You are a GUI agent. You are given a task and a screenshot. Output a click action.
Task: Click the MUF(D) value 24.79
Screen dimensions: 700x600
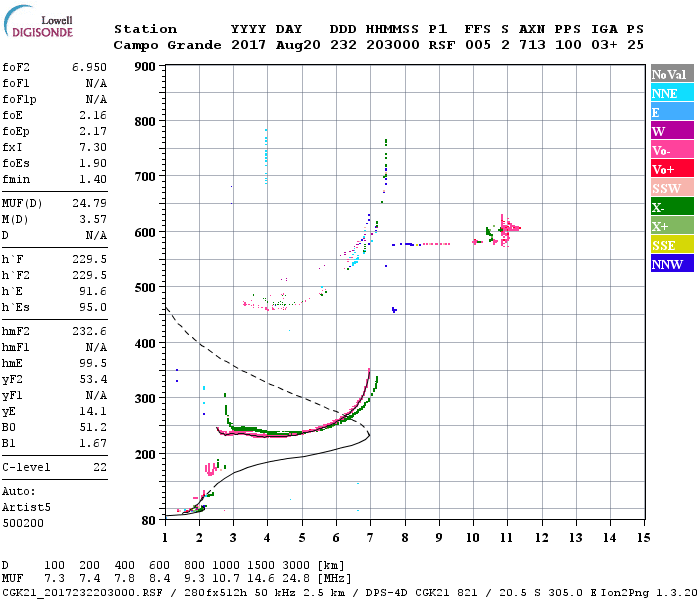[89, 203]
